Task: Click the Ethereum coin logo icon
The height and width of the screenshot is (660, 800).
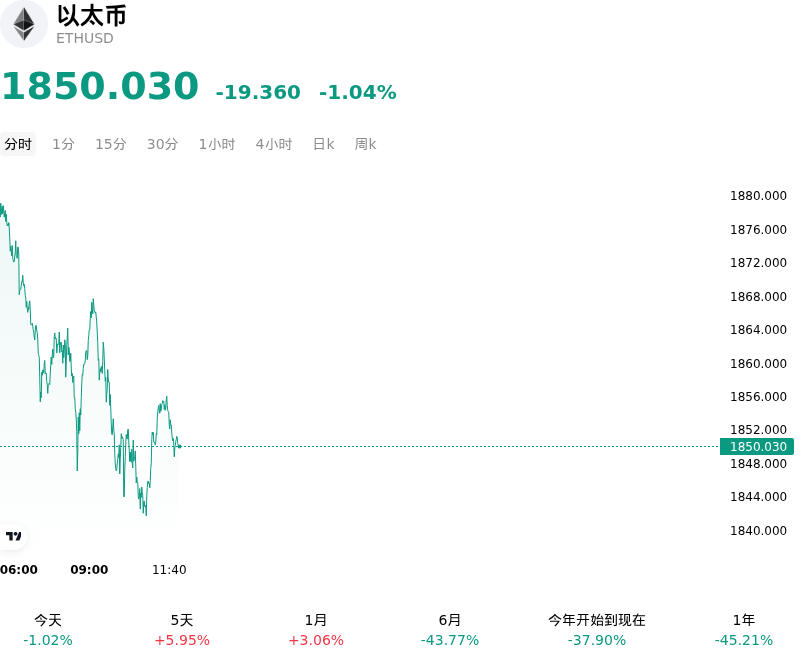Action: point(24,24)
